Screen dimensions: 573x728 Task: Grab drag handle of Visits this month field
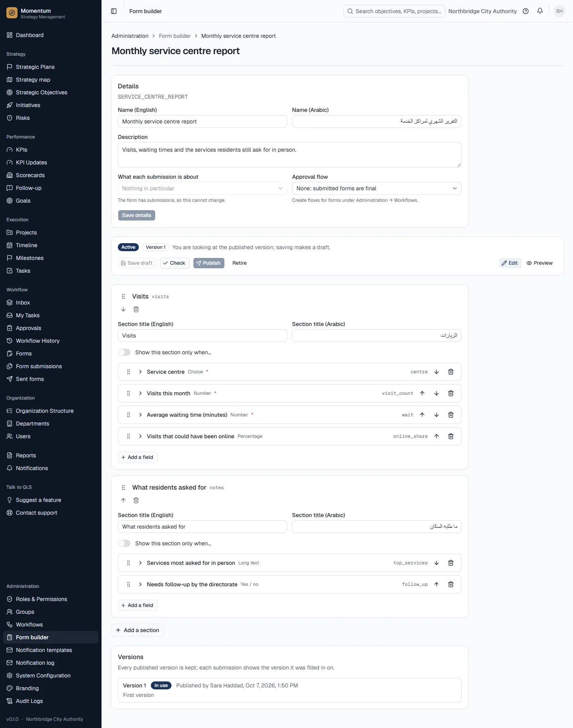129,393
